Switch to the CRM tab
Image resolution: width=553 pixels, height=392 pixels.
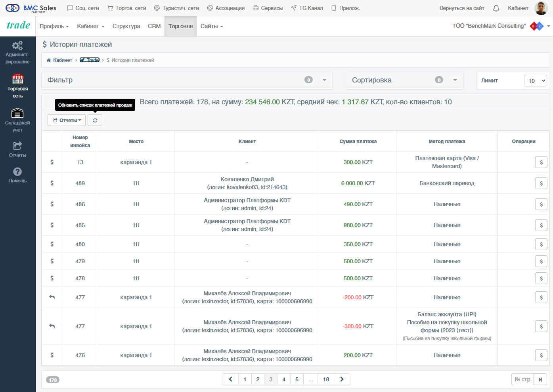point(154,26)
